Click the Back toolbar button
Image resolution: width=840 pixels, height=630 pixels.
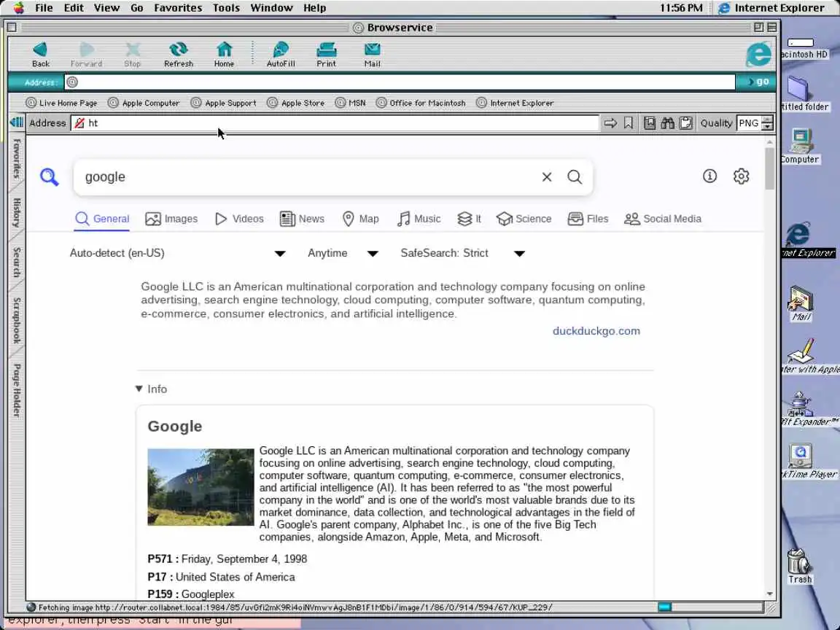[x=41, y=55]
